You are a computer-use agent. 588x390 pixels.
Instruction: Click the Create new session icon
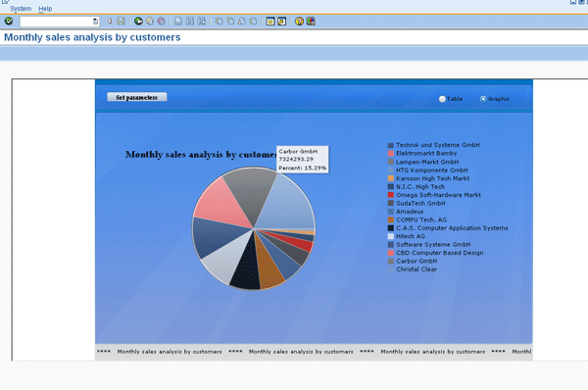coord(270,21)
